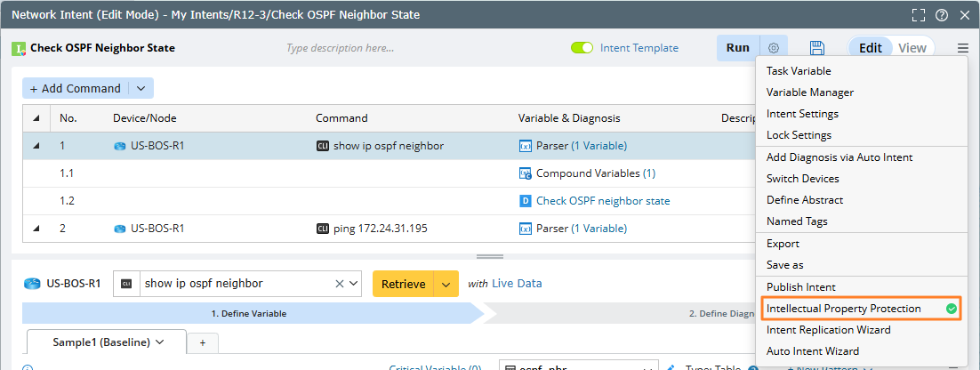Click the Command column header
980x370 pixels.
[341, 118]
